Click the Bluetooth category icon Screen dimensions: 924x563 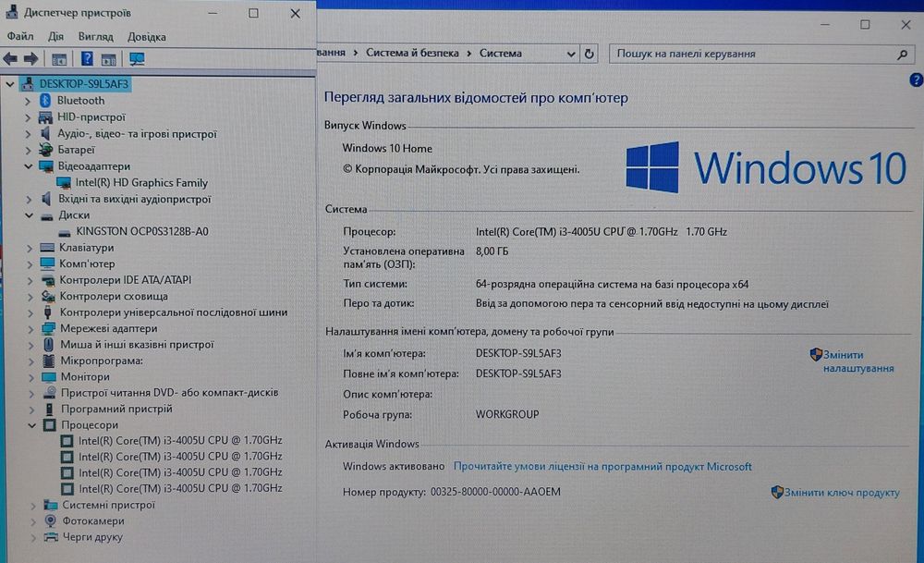point(45,100)
